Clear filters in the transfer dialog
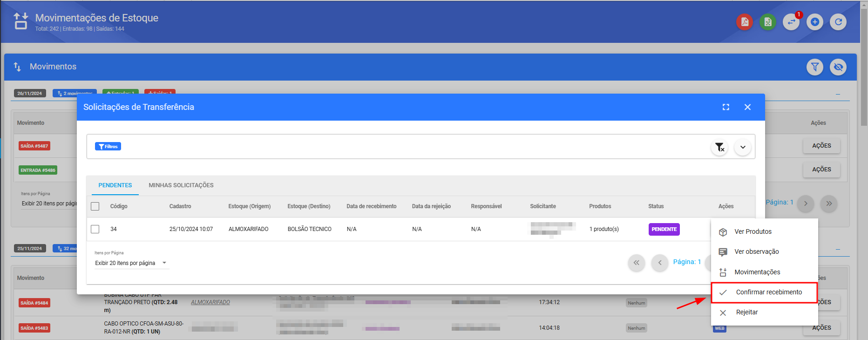 719,147
